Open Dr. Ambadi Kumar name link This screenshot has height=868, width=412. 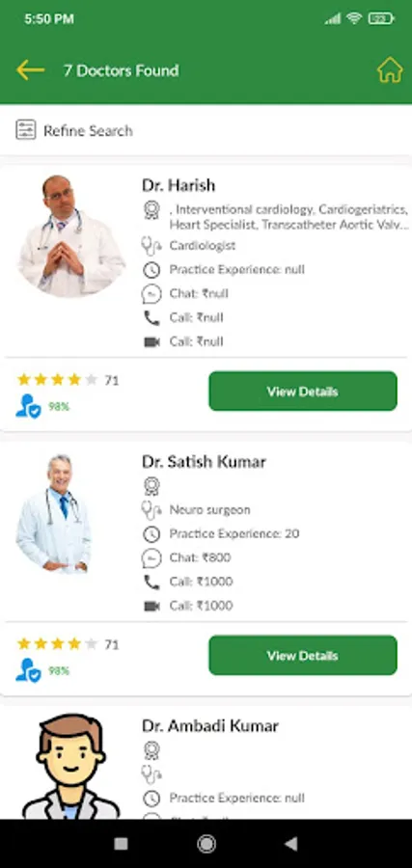(210, 725)
